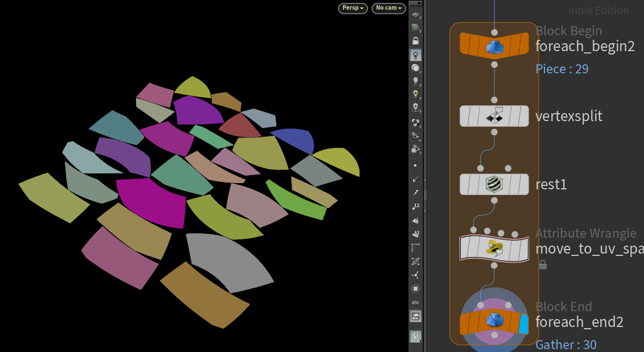Open the Persp view dropdown
Image resolution: width=644 pixels, height=352 pixels.
353,8
